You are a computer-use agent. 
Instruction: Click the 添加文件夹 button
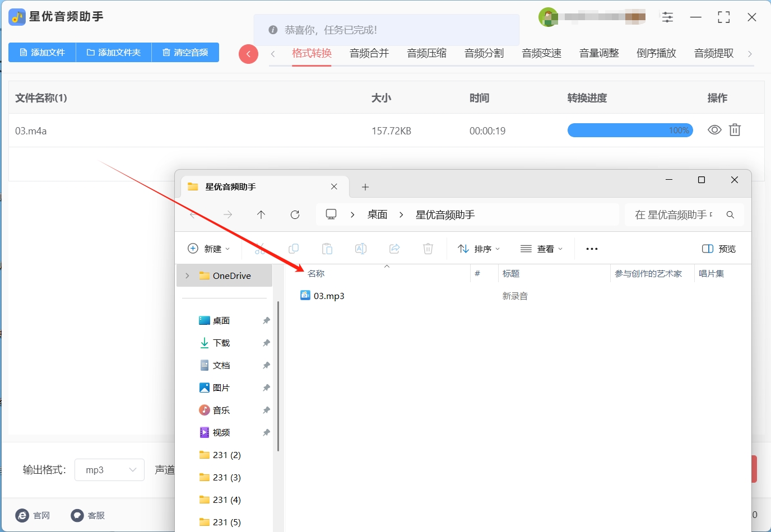click(114, 53)
